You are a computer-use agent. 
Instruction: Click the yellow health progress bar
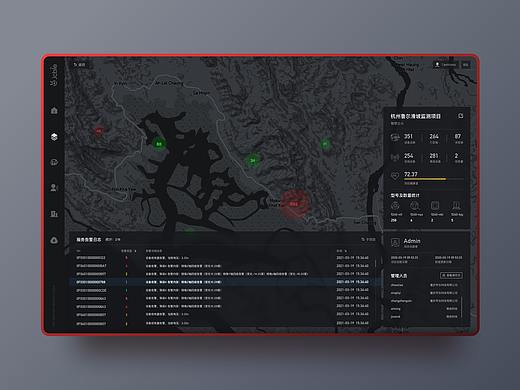click(x=425, y=179)
